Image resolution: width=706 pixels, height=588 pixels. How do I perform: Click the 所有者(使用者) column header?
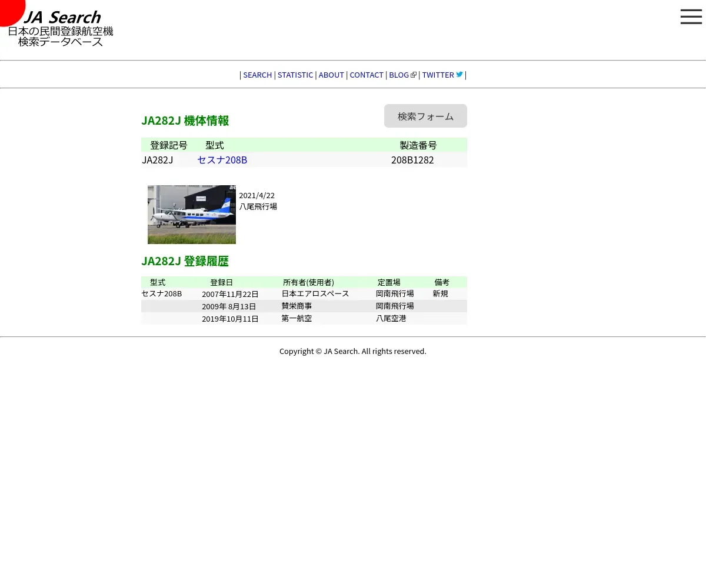[x=308, y=282]
